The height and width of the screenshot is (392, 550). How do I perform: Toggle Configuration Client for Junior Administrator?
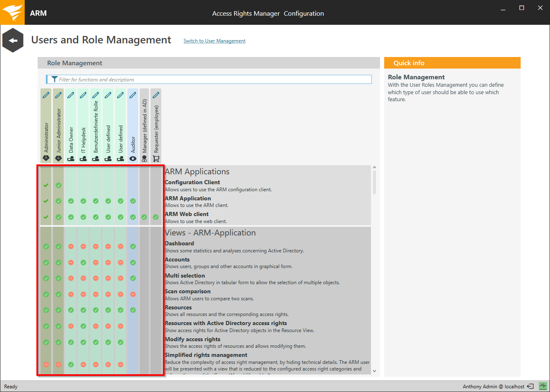[58, 185]
